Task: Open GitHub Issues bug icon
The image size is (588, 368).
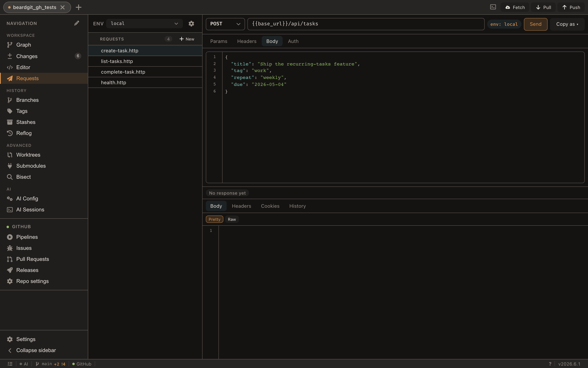Action: tap(10, 248)
